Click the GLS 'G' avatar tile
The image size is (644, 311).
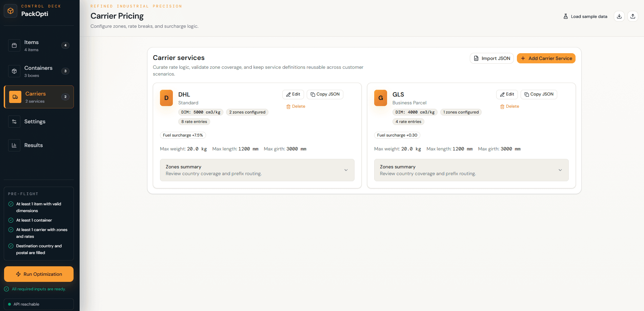coord(381,98)
